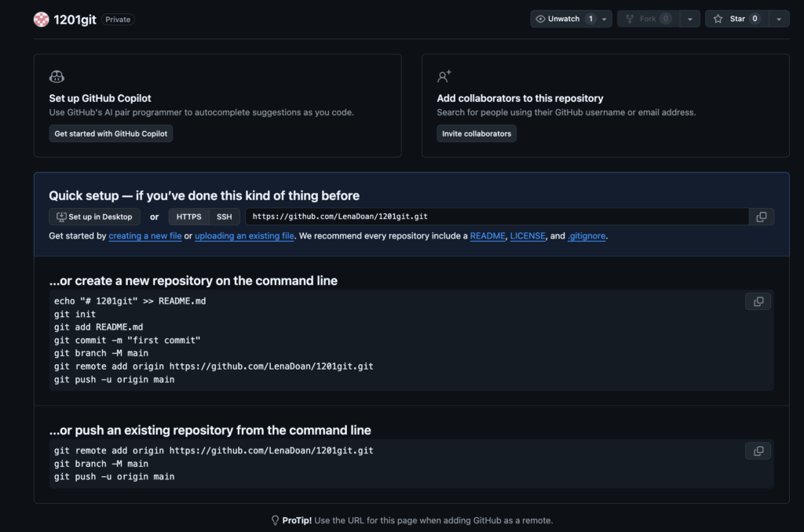The image size is (804, 532).
Task: Click the Fork count badge showing 0
Action: tap(666, 19)
